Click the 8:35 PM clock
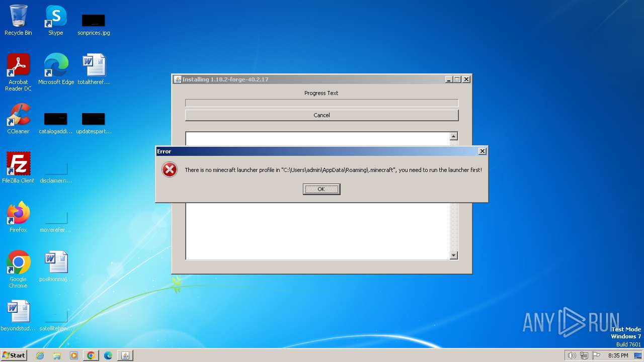 coord(618,355)
